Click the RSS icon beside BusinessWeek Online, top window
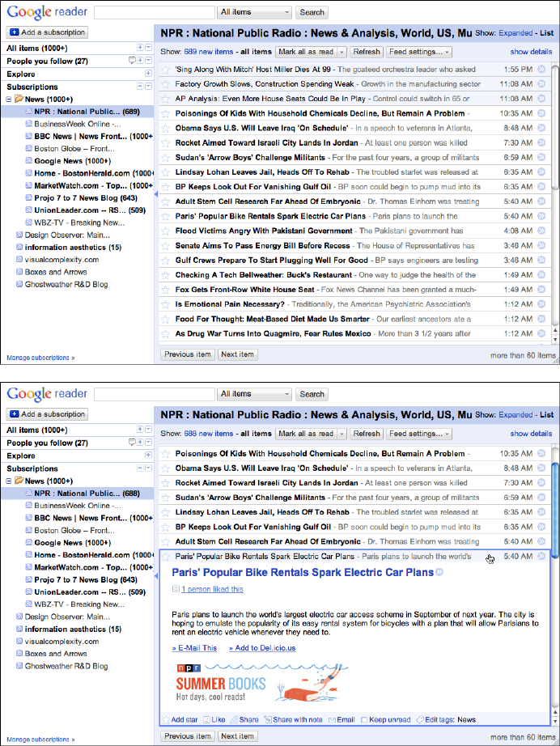The height and width of the screenshot is (746, 560). coord(29,124)
